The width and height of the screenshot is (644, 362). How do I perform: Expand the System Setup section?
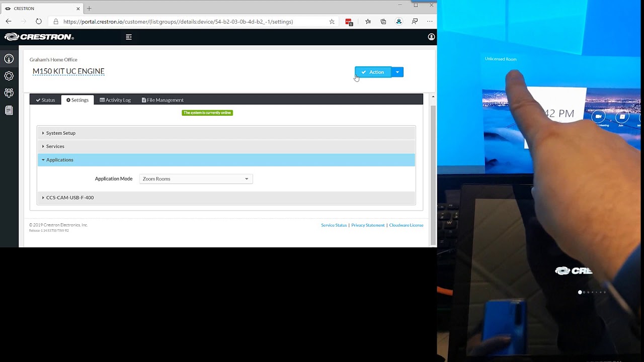click(226, 133)
